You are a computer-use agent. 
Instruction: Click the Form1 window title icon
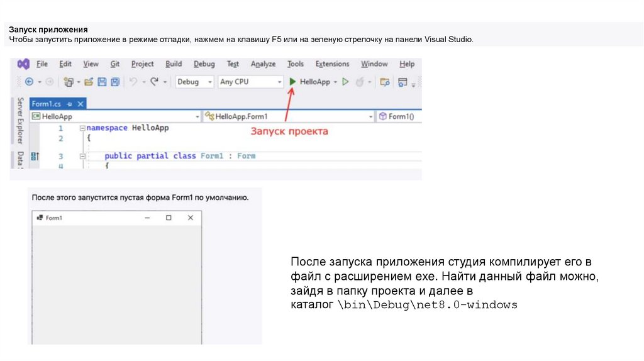click(x=40, y=218)
